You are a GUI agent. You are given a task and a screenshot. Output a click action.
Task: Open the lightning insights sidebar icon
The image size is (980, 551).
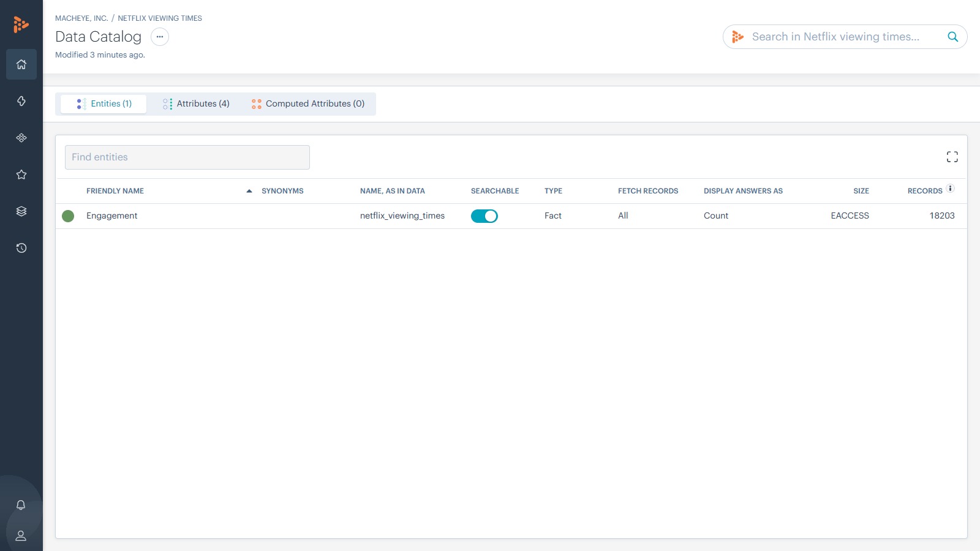coord(21,101)
